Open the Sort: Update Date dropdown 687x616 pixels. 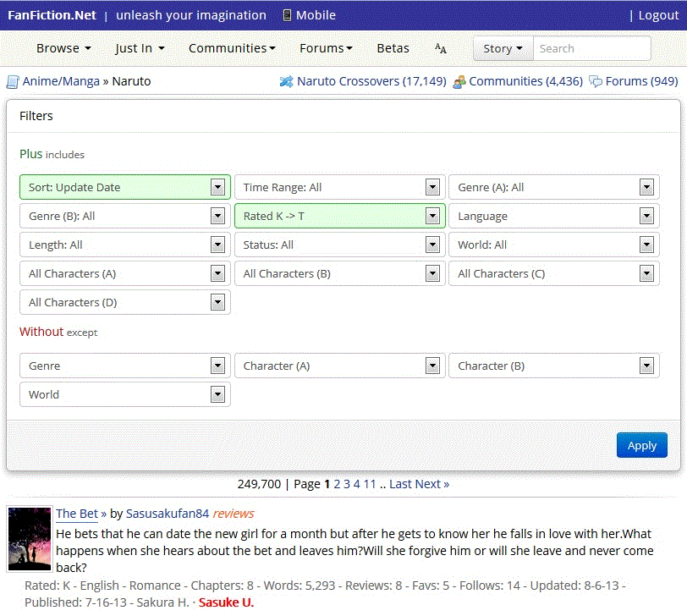[125, 187]
